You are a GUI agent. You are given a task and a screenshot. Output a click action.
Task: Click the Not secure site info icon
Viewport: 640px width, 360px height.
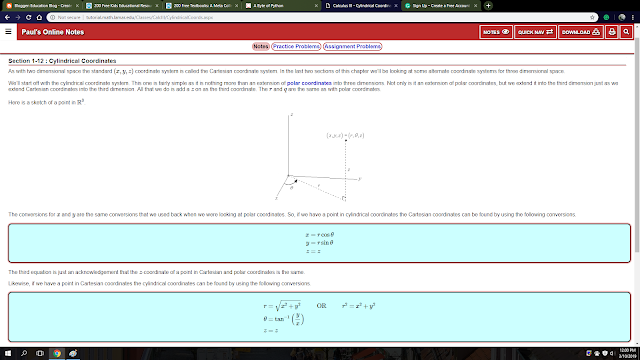[53, 18]
